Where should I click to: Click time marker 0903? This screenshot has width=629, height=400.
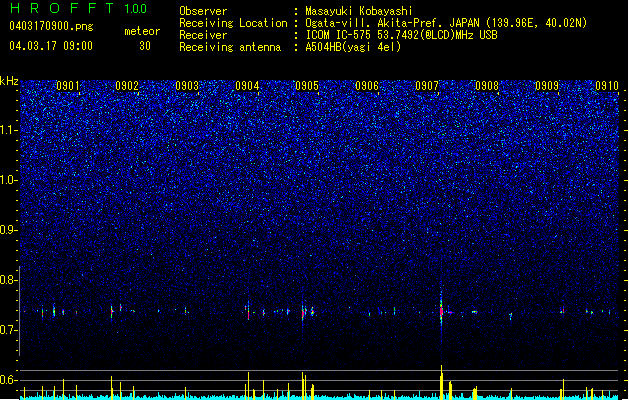tap(187, 86)
